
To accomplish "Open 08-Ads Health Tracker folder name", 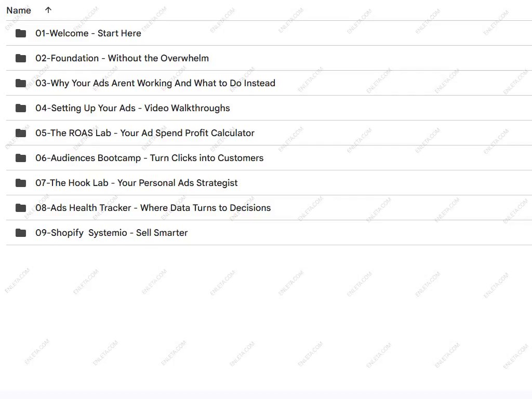I will [153, 208].
